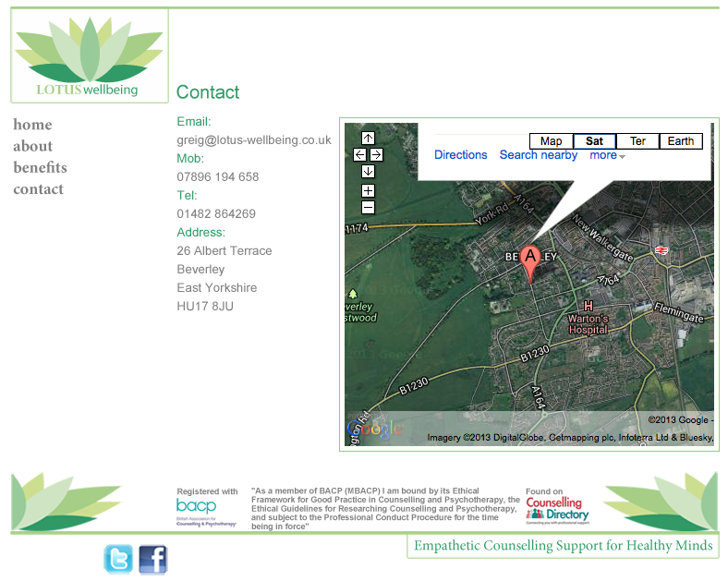Open the contact page

click(x=38, y=189)
